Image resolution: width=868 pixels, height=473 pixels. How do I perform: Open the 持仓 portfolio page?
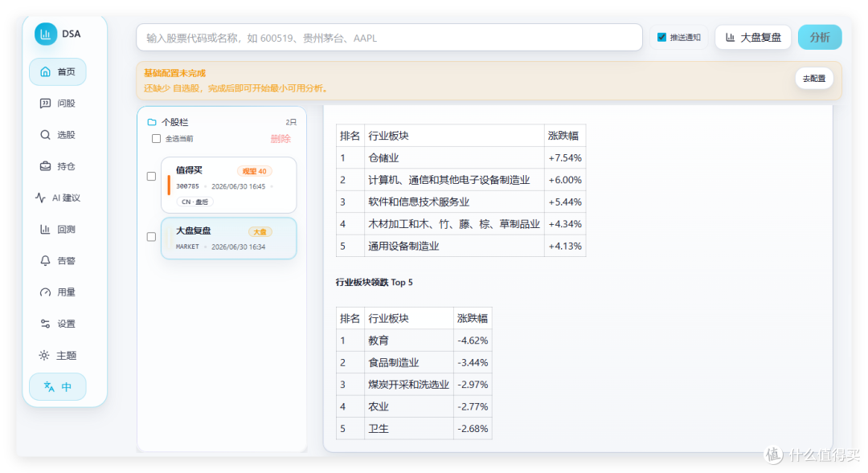click(x=58, y=166)
